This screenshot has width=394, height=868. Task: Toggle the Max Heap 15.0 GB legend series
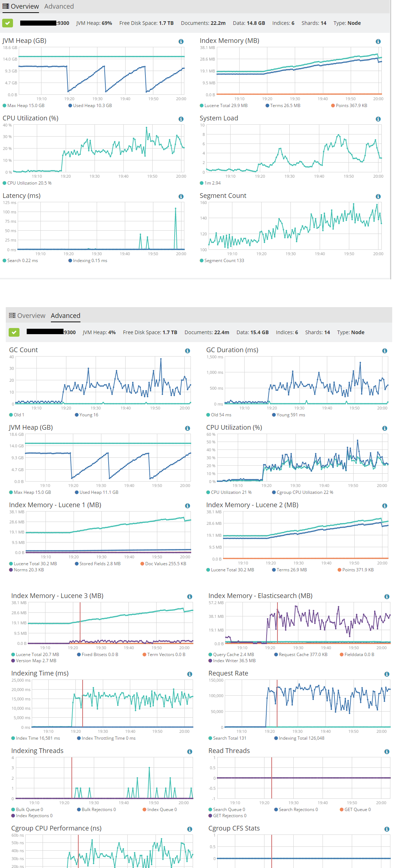[x=26, y=106]
